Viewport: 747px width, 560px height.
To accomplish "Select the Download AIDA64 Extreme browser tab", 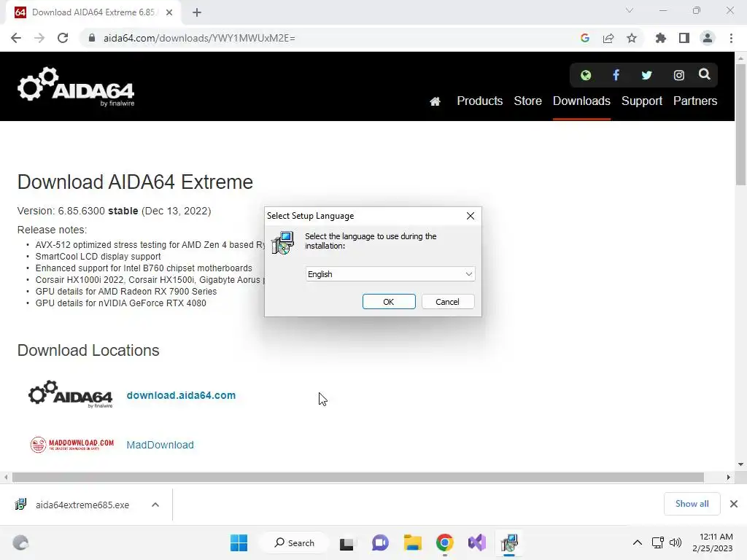I will pyautogui.click(x=93, y=12).
